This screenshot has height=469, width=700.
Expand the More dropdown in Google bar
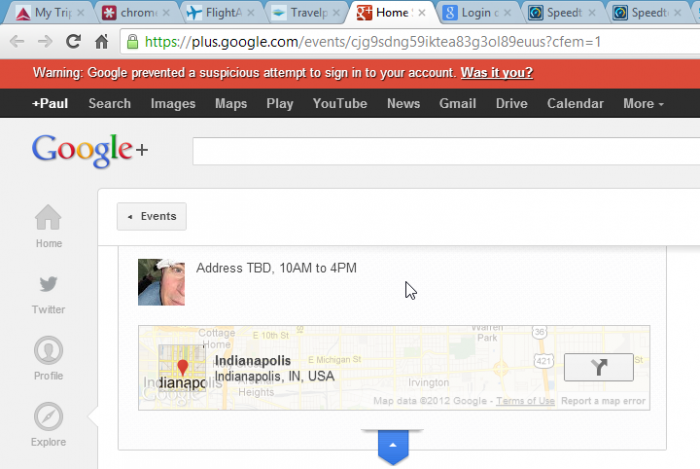point(643,104)
